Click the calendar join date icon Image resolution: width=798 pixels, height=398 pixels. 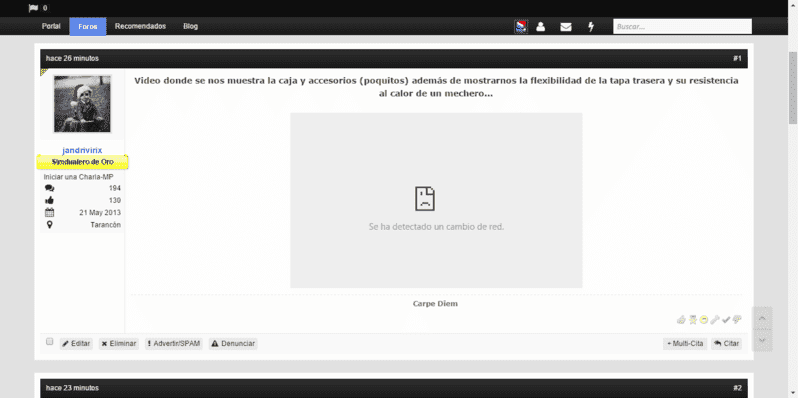click(x=49, y=212)
